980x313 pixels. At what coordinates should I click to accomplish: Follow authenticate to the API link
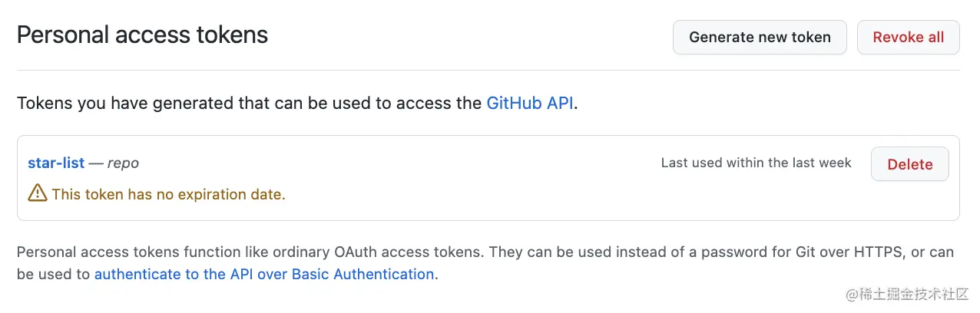point(263,274)
